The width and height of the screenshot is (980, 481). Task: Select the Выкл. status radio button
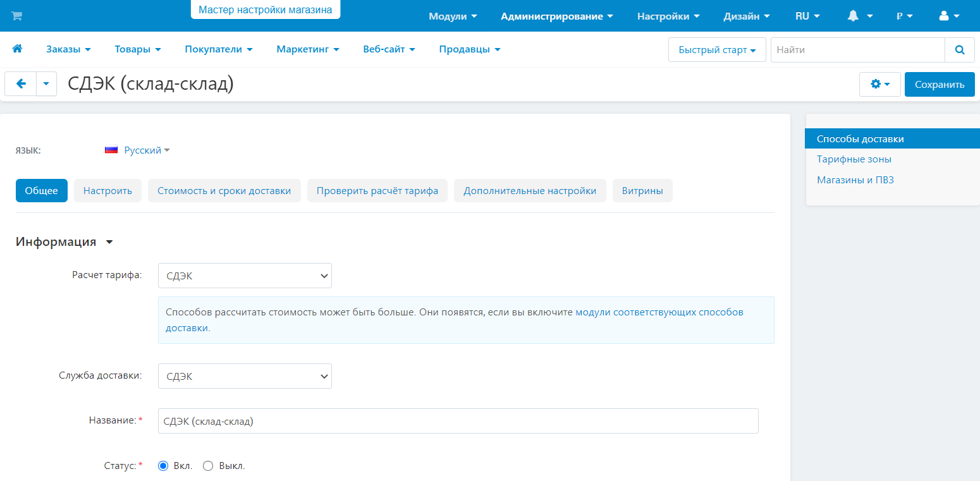(208, 466)
